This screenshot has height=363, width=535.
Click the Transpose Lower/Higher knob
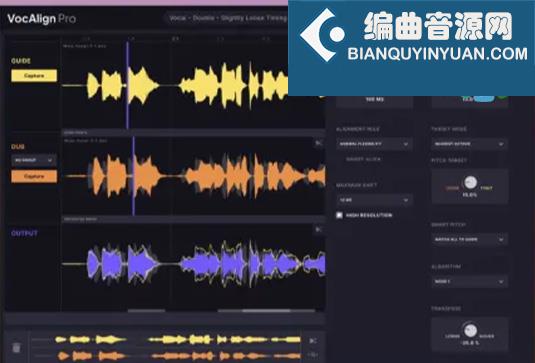coord(470,331)
